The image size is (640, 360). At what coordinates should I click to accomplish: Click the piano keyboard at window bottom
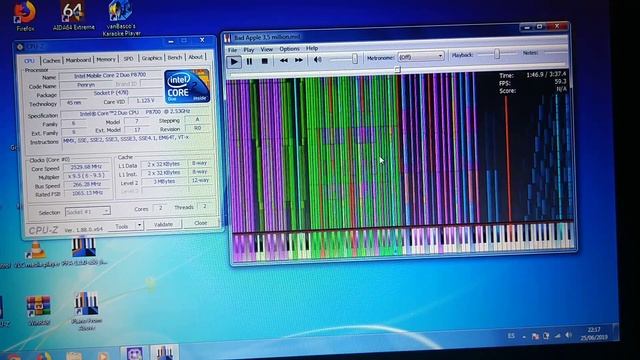[403, 242]
